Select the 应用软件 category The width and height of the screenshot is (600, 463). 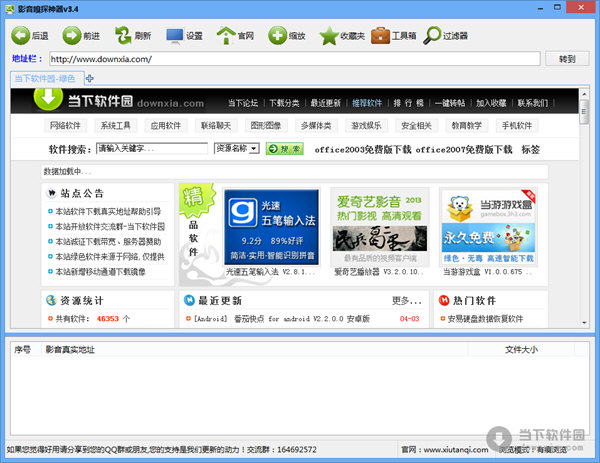(x=166, y=126)
